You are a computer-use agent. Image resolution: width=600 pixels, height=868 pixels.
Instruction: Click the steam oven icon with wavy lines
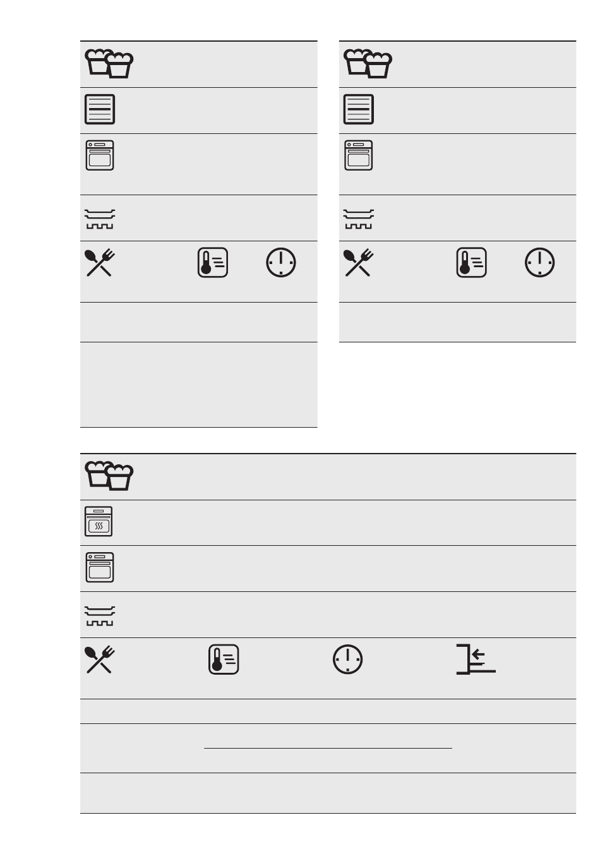coord(99,522)
